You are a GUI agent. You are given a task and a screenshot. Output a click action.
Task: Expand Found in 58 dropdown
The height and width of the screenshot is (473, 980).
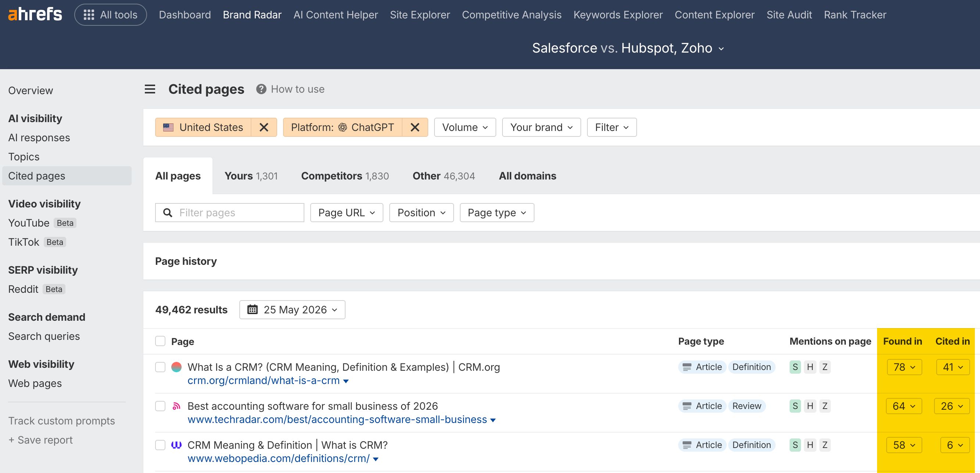click(x=904, y=445)
